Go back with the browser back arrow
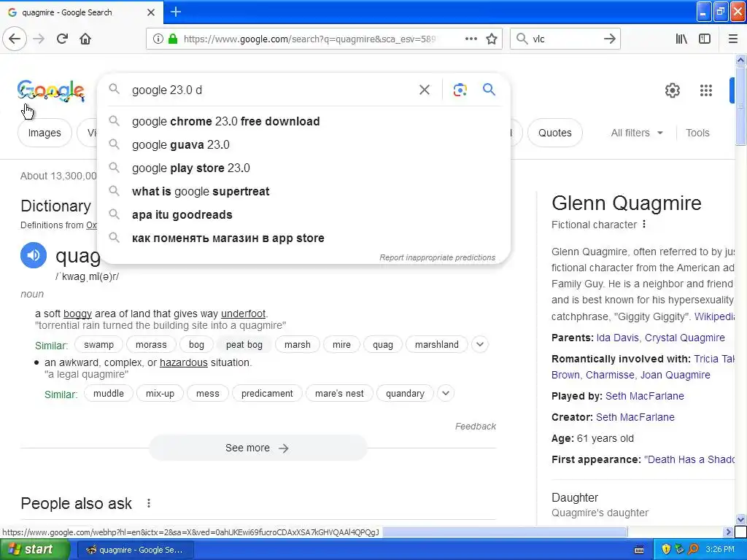 coord(15,39)
